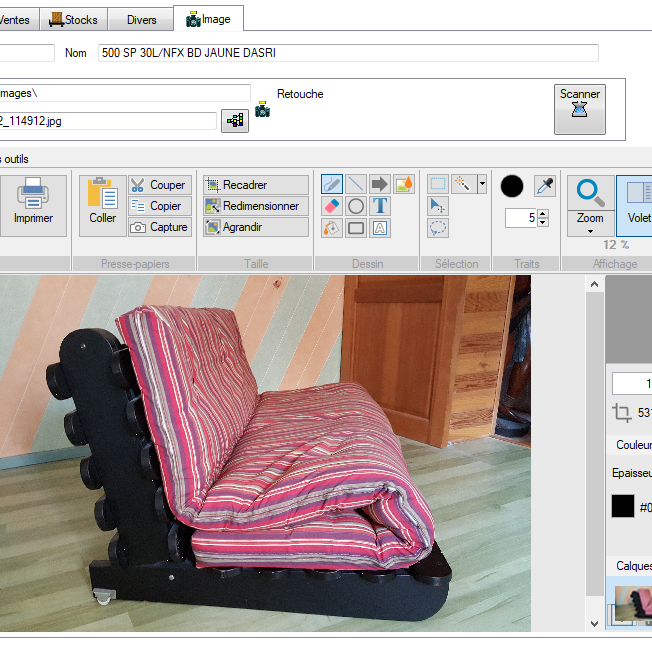Select the eraser tool
This screenshot has height=652, width=652.
(332, 206)
